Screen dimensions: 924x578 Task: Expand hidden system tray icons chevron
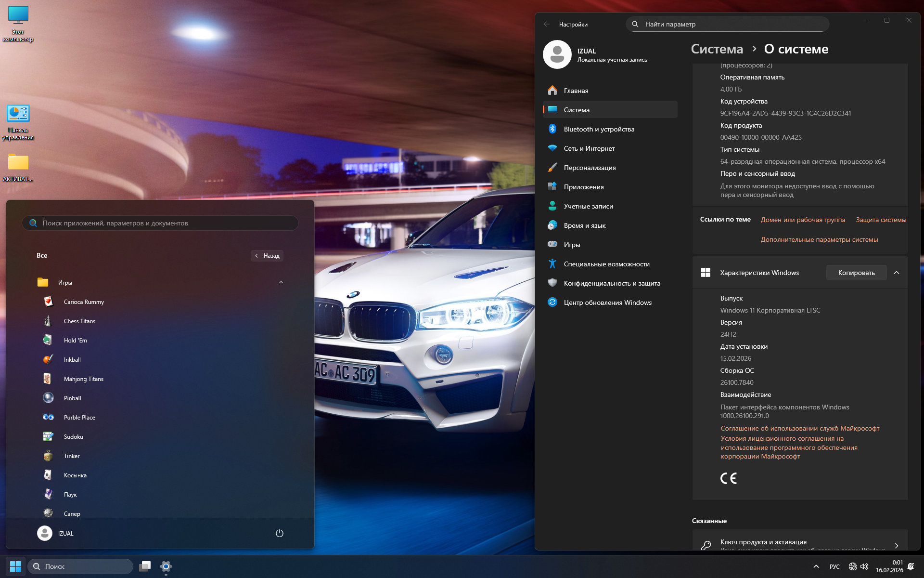click(x=816, y=566)
